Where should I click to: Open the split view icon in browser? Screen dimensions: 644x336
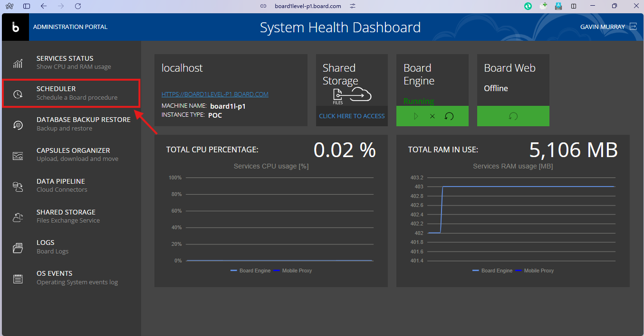pyautogui.click(x=574, y=6)
